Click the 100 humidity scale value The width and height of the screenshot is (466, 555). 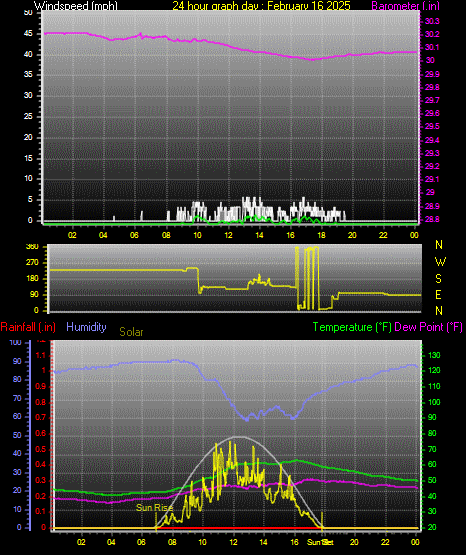[x=16, y=342]
